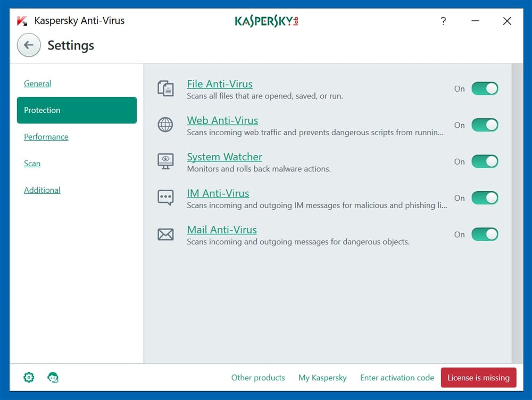
Task: Click the On label beside Mail Anti-Virus
Action: click(x=460, y=235)
